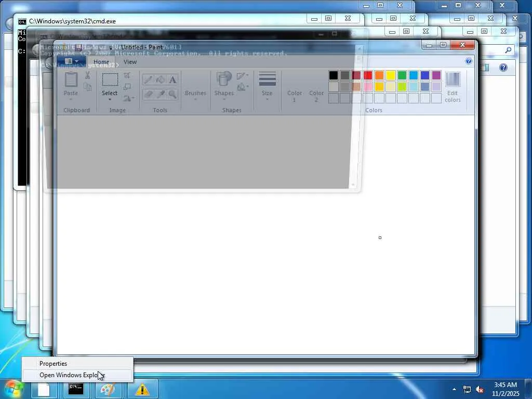532x399 pixels.
Task: Select the Color picker eyedropper tool
Action: coord(161,94)
